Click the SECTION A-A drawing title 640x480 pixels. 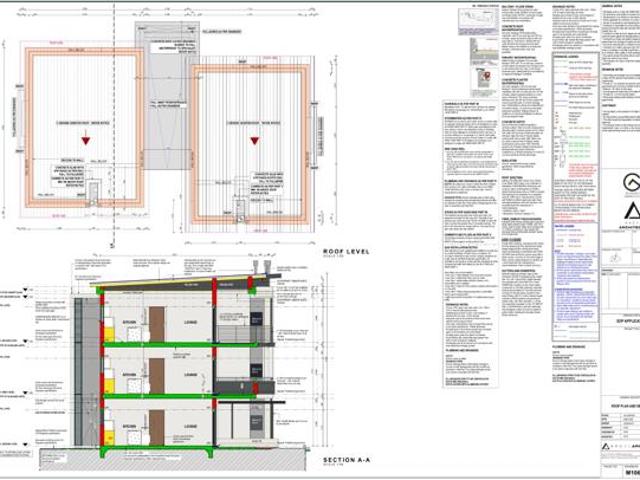tap(347, 460)
